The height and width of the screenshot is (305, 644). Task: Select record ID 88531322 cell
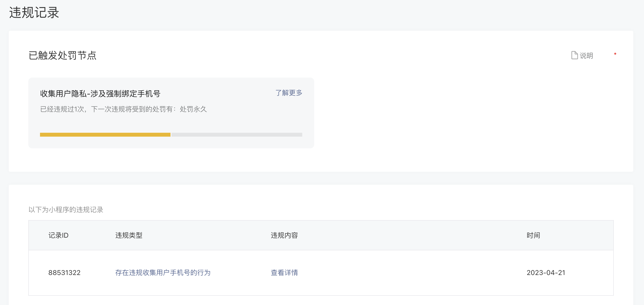click(64, 273)
